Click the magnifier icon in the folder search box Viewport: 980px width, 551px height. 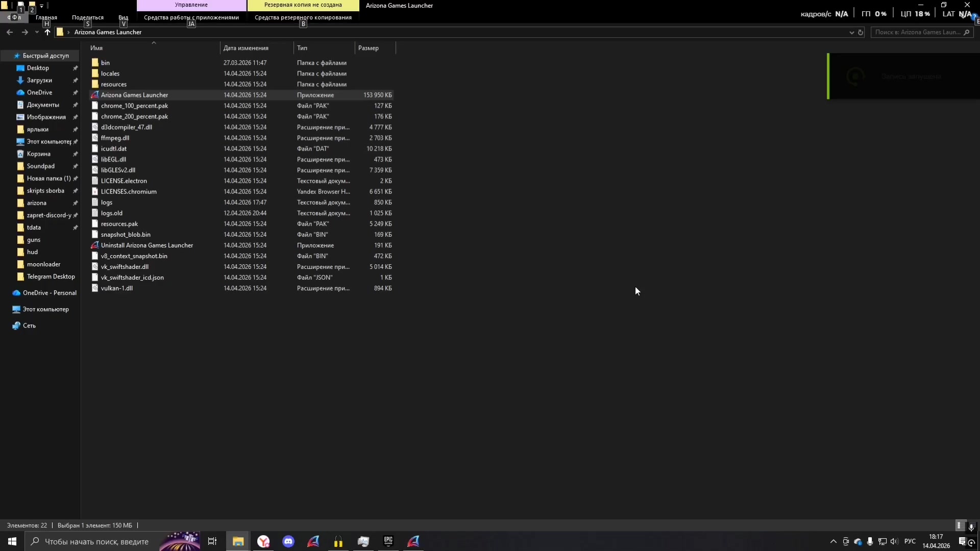tap(966, 32)
